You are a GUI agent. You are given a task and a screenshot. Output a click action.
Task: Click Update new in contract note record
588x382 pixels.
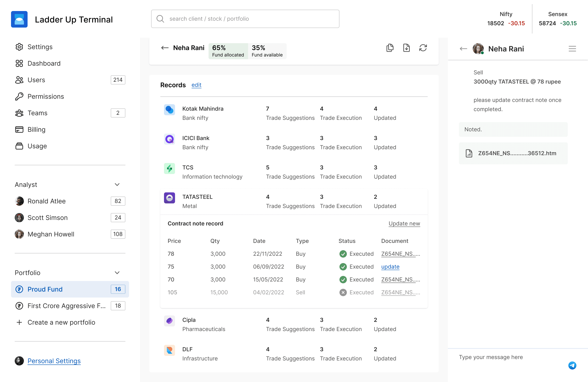[x=404, y=224]
